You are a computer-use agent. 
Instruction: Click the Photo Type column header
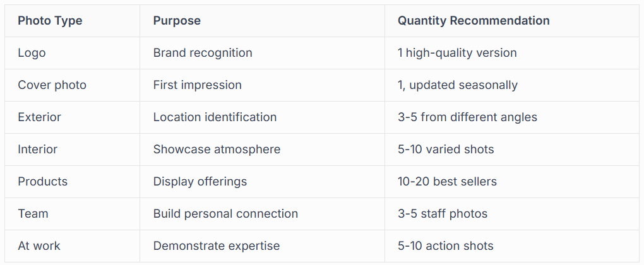(x=50, y=21)
